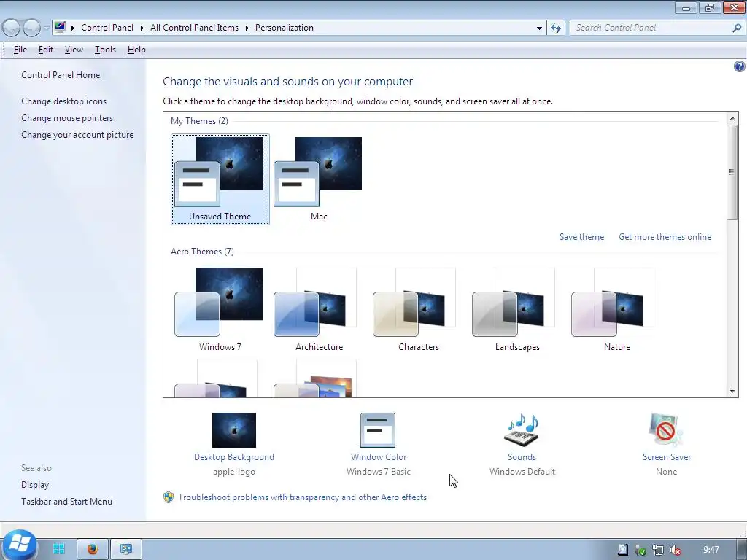The height and width of the screenshot is (560, 747).
Task: Expand arrow after Control Panel breadcrumb
Action: (142, 28)
